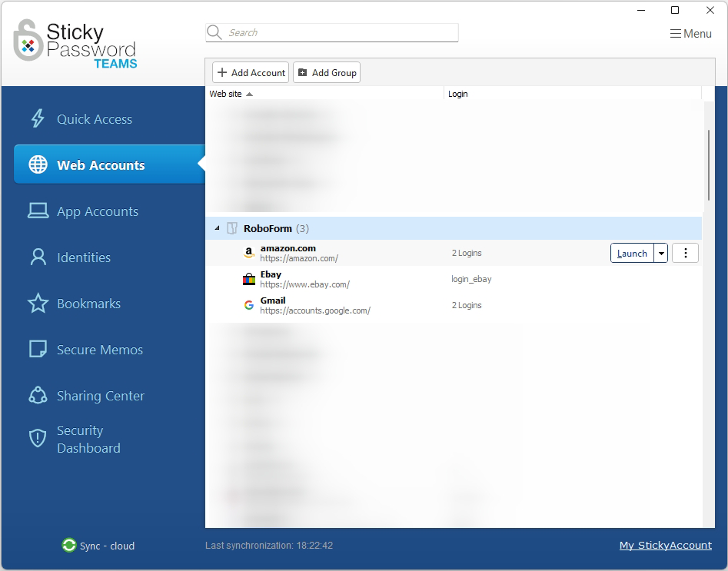
Task: Click the Gmail Google favicon
Action: point(249,304)
